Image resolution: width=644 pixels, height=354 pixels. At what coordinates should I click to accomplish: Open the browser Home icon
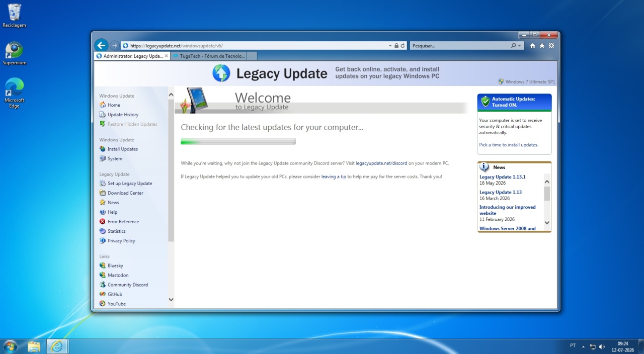pyautogui.click(x=533, y=46)
